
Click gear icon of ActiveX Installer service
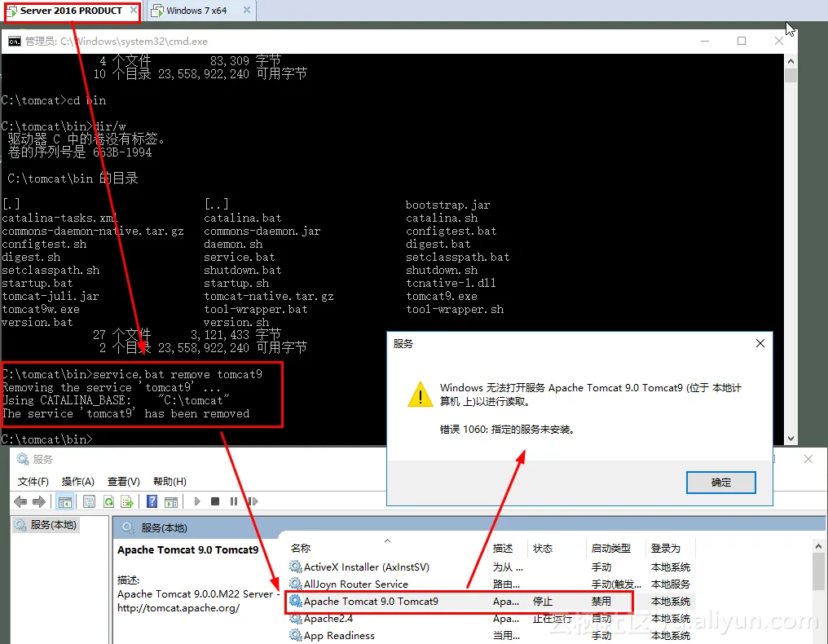(296, 567)
